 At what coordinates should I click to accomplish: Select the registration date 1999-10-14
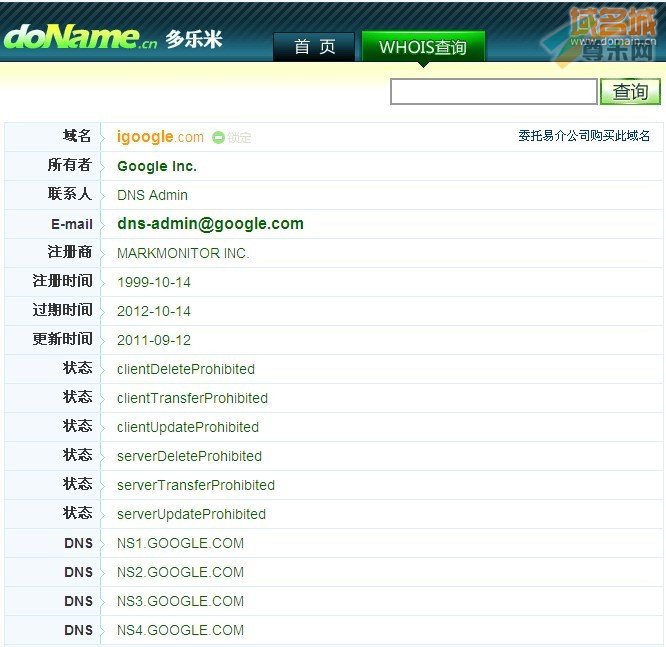coord(154,282)
